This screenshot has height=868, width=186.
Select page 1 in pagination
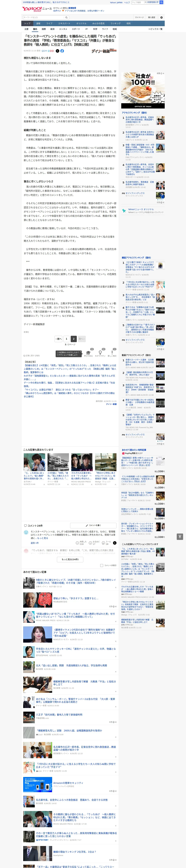[66, 339]
